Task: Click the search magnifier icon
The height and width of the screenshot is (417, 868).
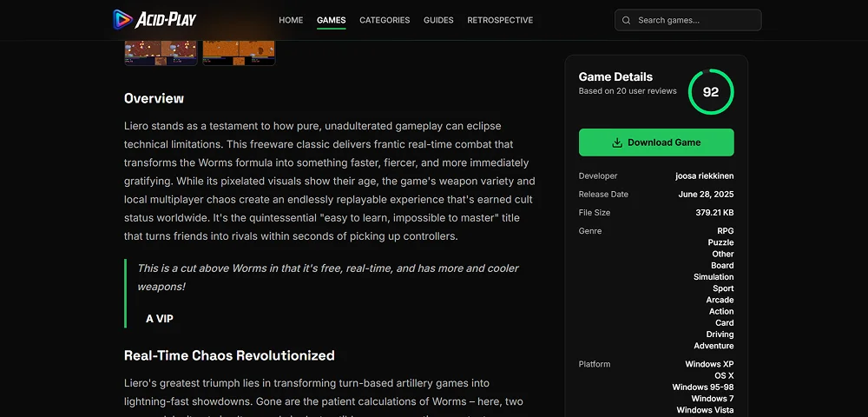Action: pyautogui.click(x=627, y=20)
